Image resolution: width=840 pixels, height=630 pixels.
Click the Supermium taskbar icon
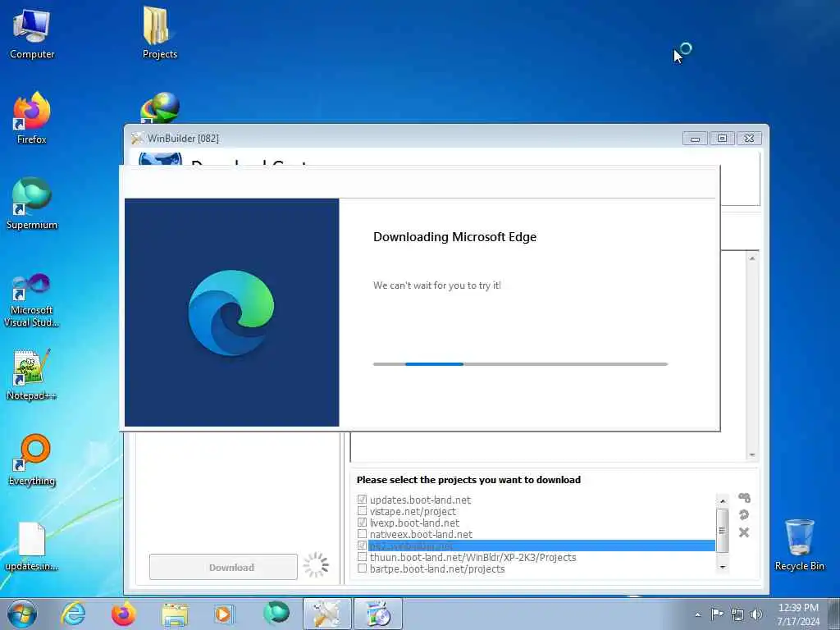[276, 614]
